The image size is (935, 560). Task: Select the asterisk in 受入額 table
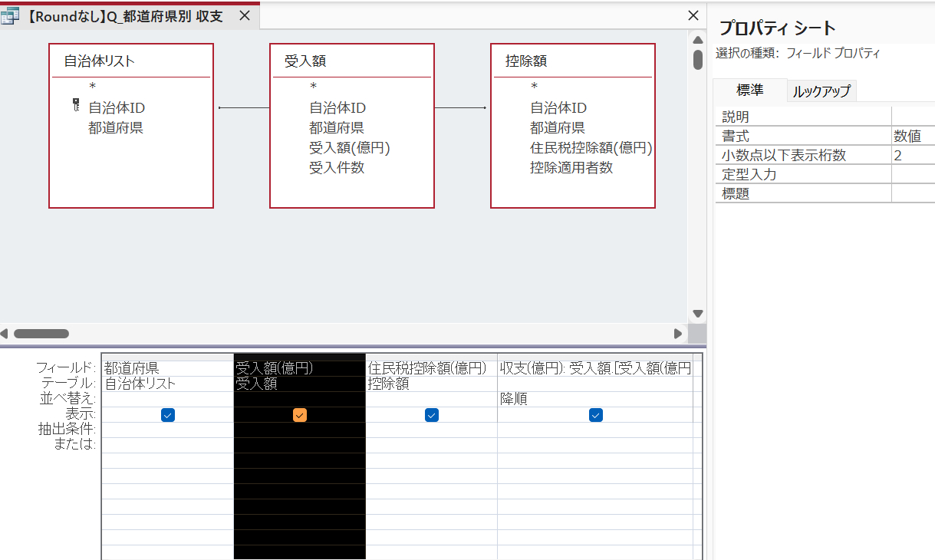click(x=313, y=87)
